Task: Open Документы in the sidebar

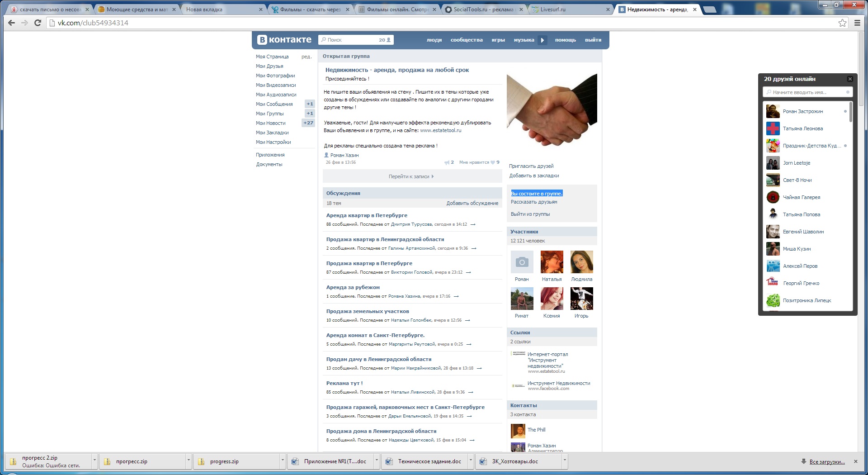Action: coord(269,164)
